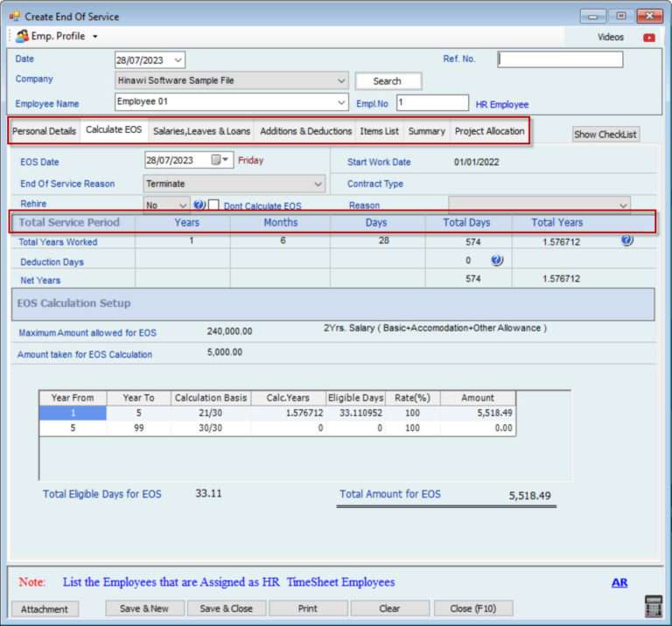Click into the Ref. No. input field
The width and height of the screenshot is (672, 626).
coord(560,59)
